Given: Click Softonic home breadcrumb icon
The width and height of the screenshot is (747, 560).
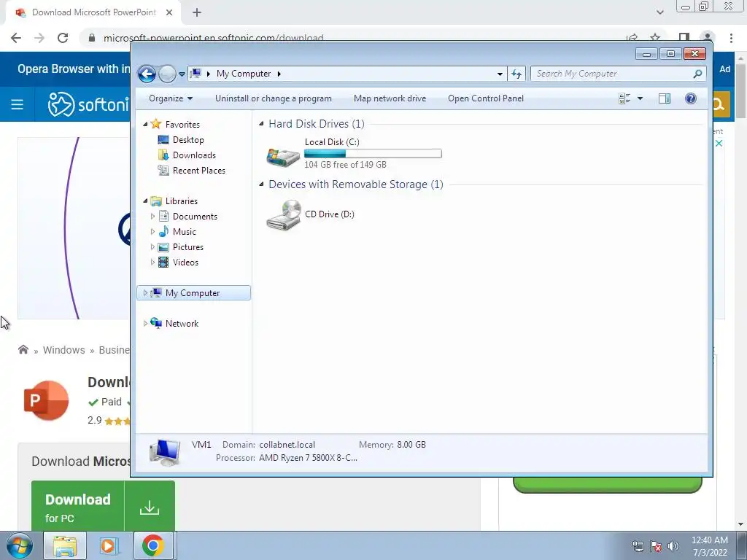Looking at the screenshot, I should pyautogui.click(x=23, y=350).
